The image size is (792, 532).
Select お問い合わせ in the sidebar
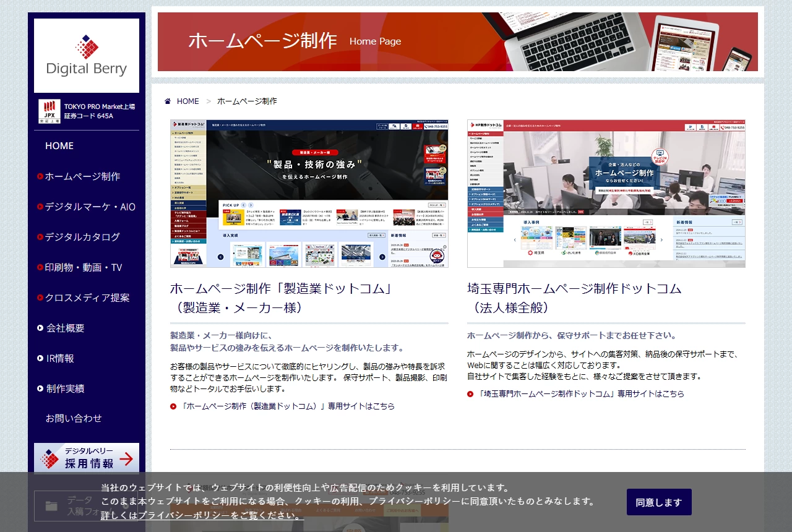coord(74,418)
